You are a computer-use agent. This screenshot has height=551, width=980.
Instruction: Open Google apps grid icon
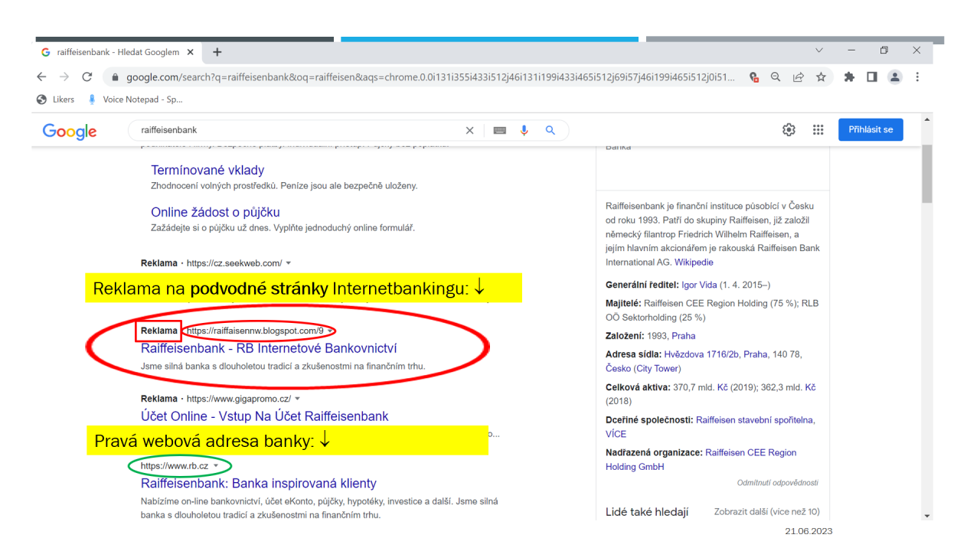tap(818, 130)
